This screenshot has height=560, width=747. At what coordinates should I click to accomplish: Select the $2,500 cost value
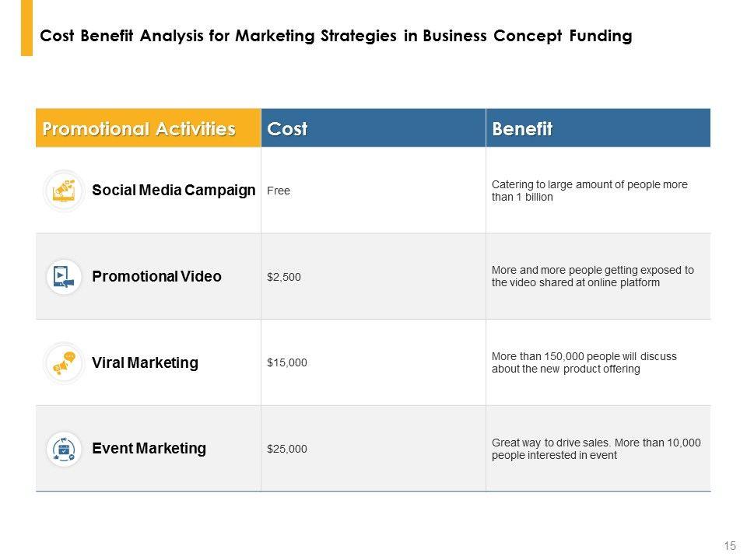click(284, 278)
